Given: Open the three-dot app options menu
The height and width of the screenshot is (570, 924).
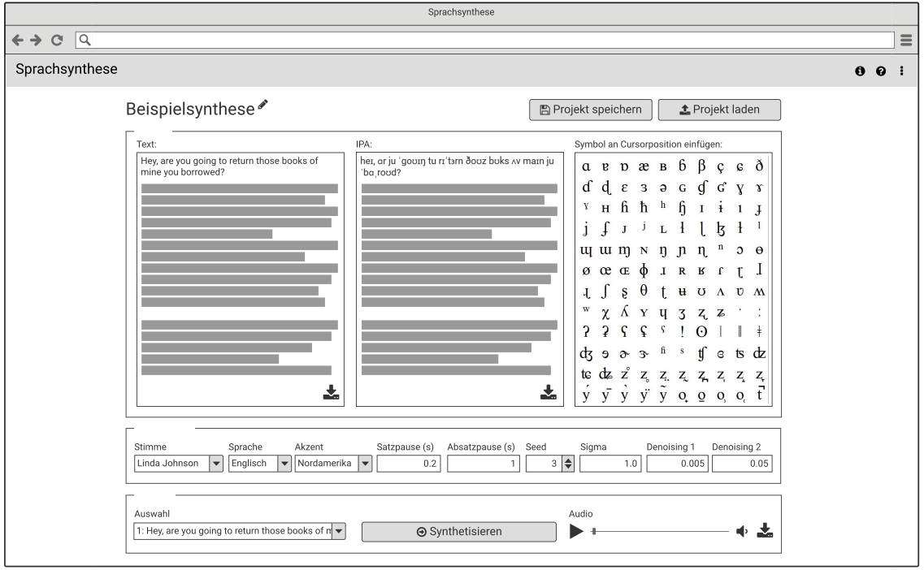Looking at the screenshot, I should 901,71.
